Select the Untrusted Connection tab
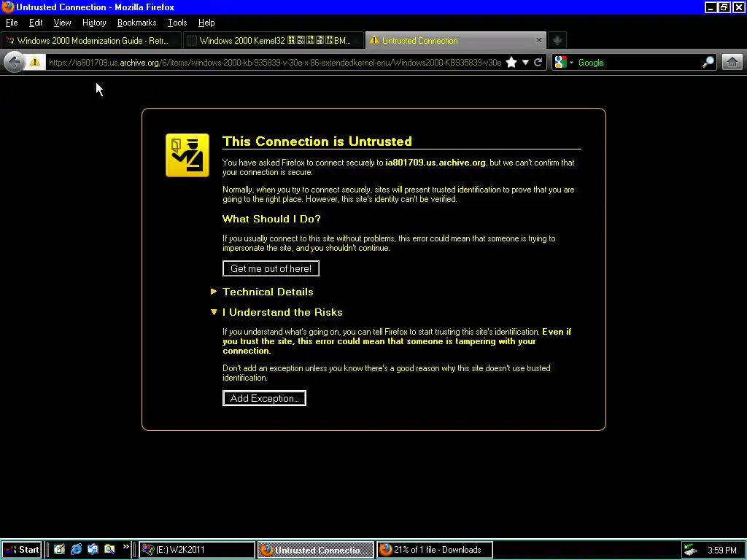The height and width of the screenshot is (560, 747). [x=457, y=41]
